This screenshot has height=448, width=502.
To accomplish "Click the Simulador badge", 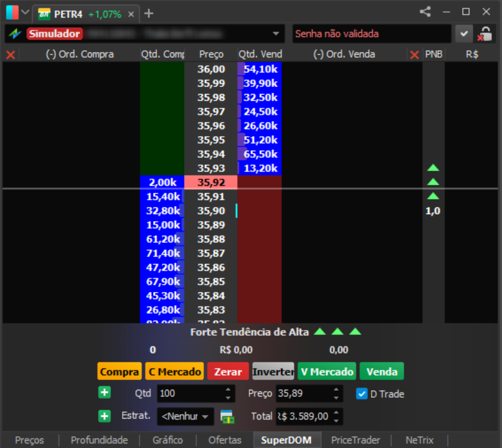I will pyautogui.click(x=54, y=34).
